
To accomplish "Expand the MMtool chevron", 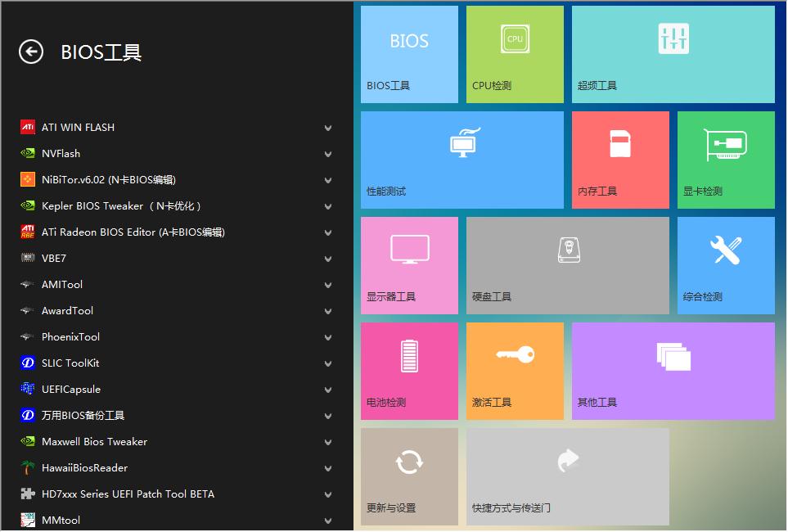I will tap(327, 521).
